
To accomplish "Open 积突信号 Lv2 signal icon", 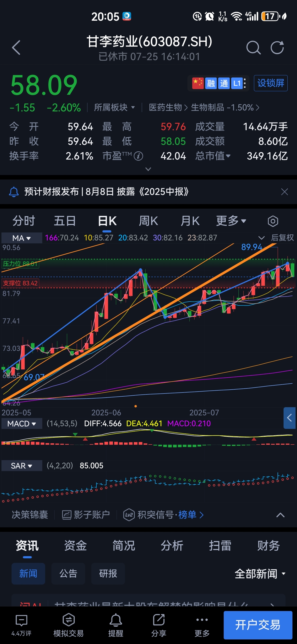I will click(129, 515).
